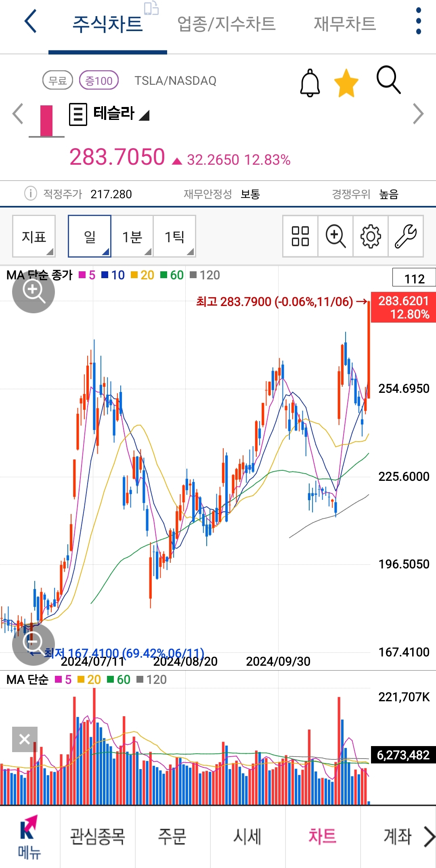Select the 1분 minute period button
This screenshot has width=436, height=868.
point(132,236)
